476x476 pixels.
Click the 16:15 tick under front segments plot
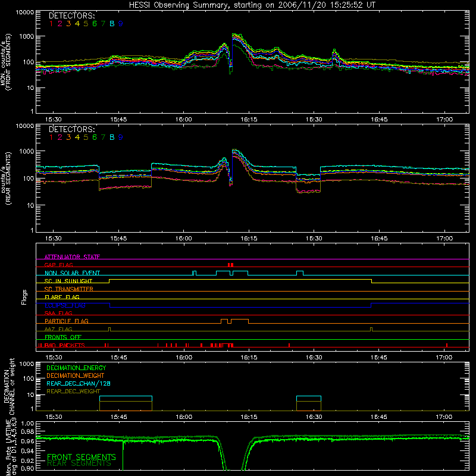point(249,120)
